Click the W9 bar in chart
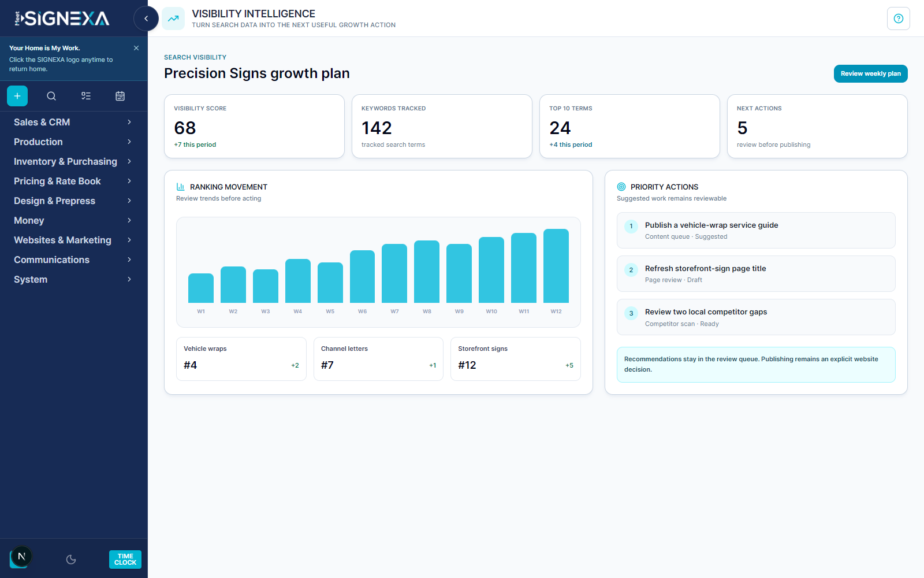Image resolution: width=924 pixels, height=578 pixels. [459, 273]
